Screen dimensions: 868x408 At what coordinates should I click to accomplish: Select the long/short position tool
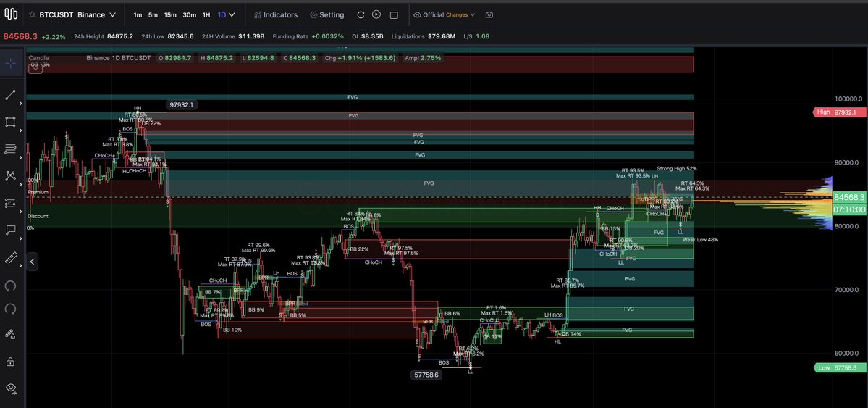pos(10,203)
